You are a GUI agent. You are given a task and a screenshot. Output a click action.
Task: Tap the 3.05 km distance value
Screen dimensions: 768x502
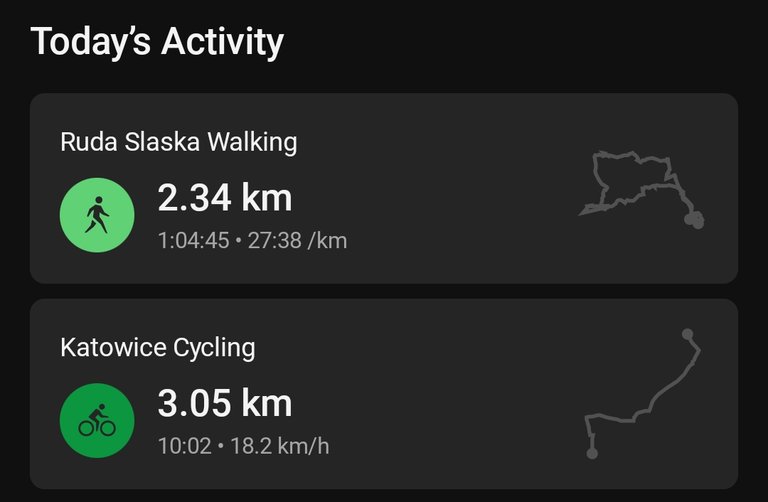click(225, 404)
